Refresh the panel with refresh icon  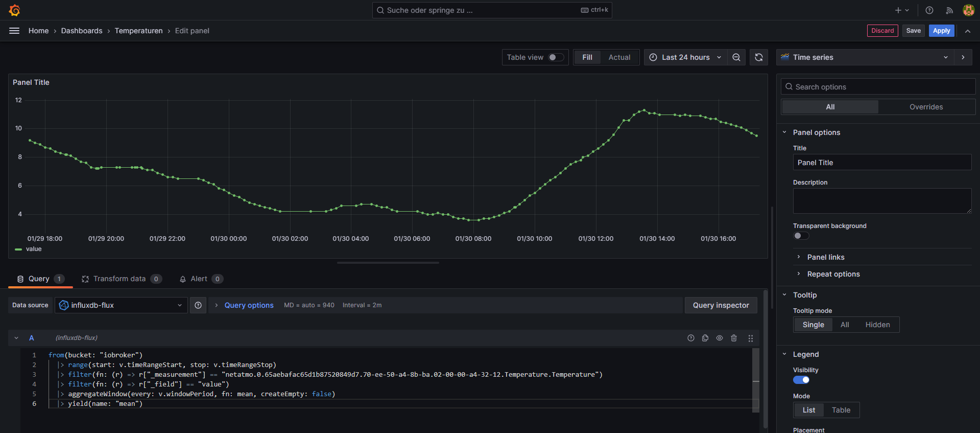click(759, 57)
